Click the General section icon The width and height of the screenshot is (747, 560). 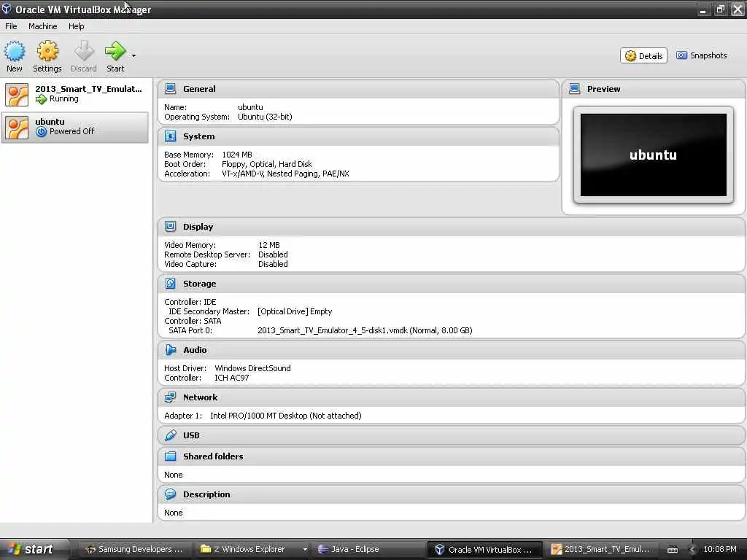(x=170, y=88)
